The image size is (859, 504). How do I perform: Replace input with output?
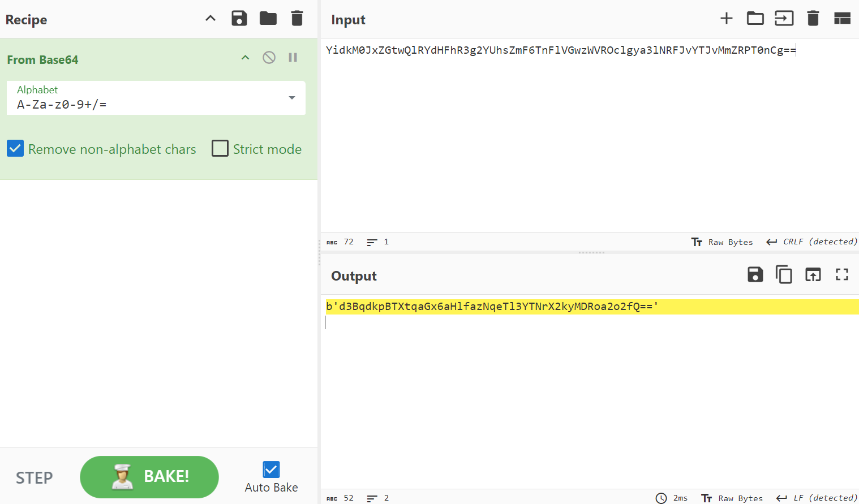(813, 275)
